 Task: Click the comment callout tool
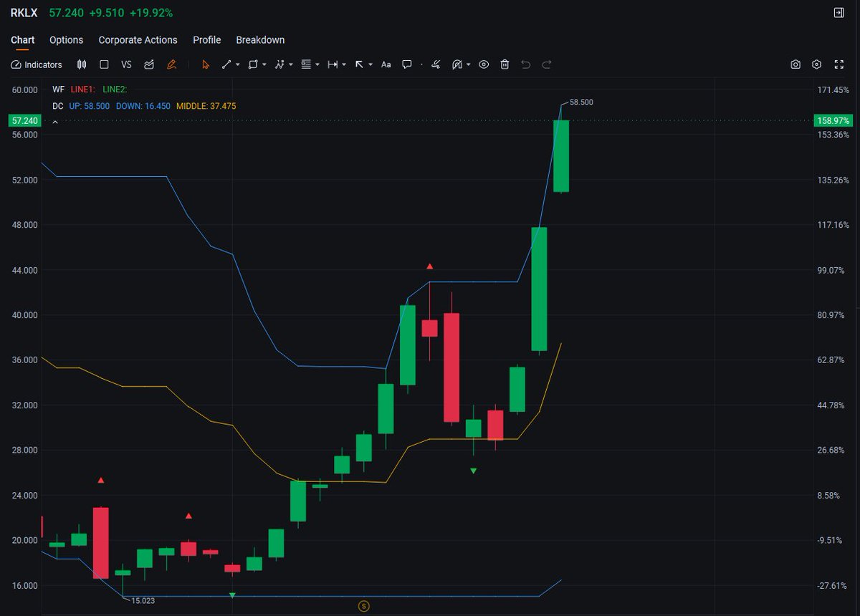(406, 64)
